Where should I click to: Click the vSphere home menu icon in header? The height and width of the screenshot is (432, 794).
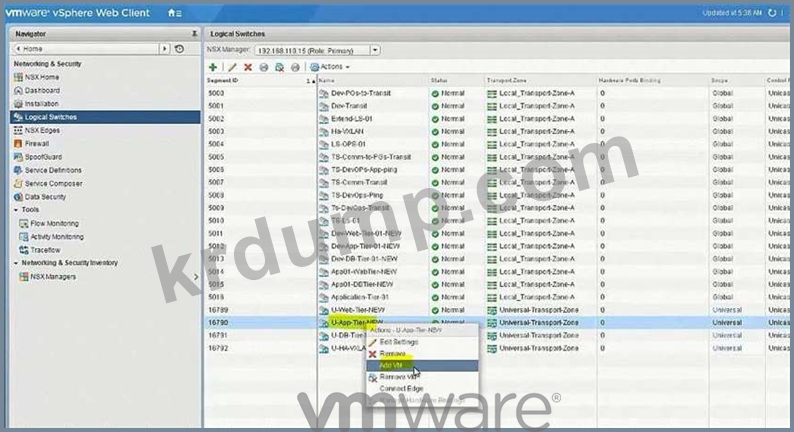click(x=175, y=13)
